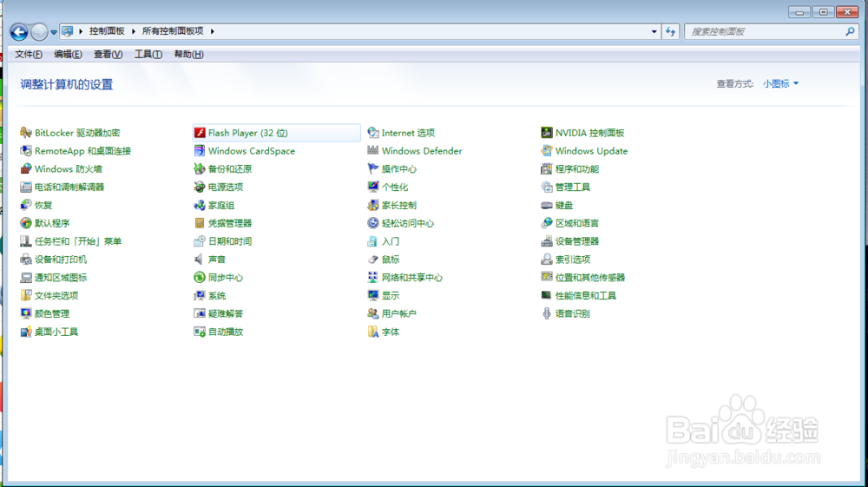
Task: Open the 自动播放 link
Action: (226, 332)
